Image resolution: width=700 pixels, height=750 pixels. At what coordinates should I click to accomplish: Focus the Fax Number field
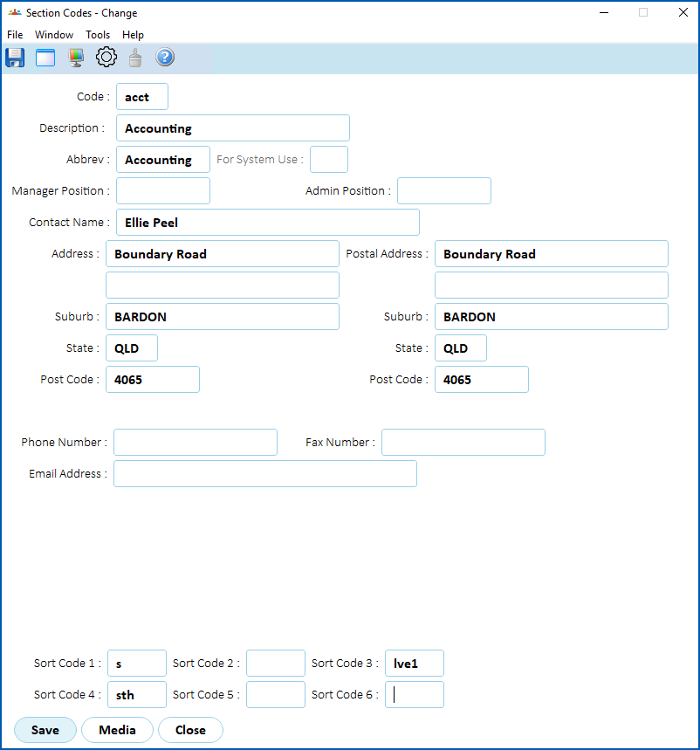coord(463,443)
